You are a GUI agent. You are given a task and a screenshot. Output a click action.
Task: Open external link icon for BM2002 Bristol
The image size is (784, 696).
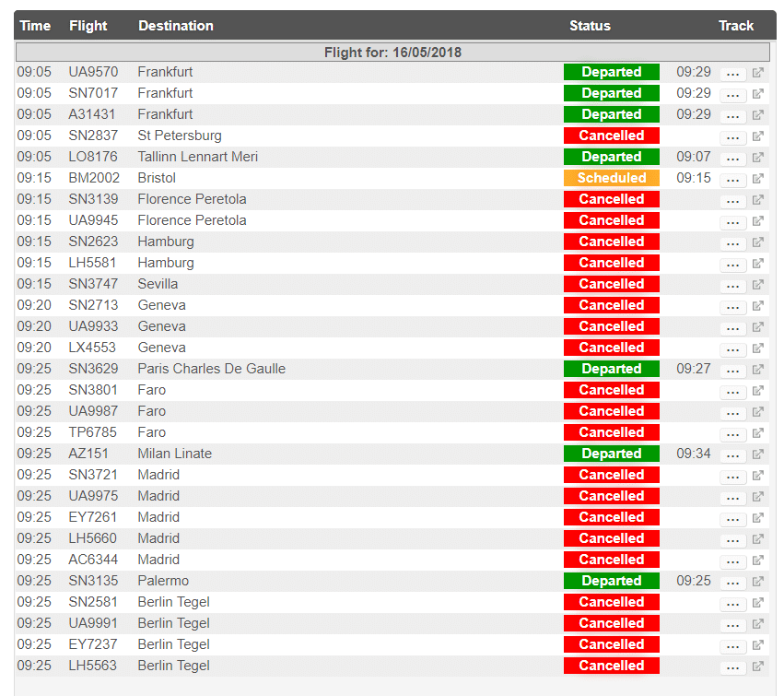[758, 179]
